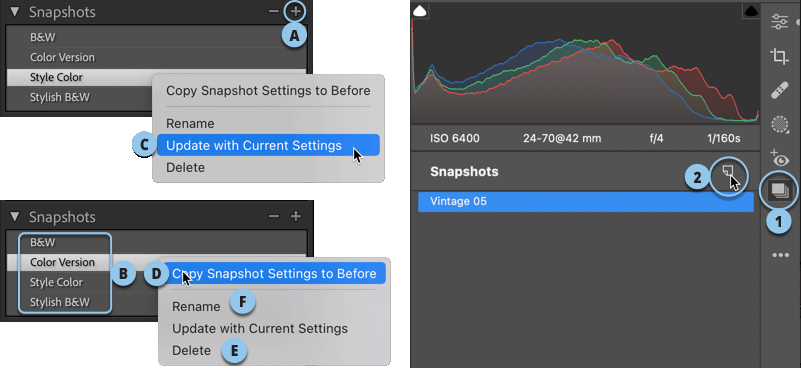Select the Healing bandage tool
Image resolution: width=801 pixels, height=368 pixels.
pos(780,91)
